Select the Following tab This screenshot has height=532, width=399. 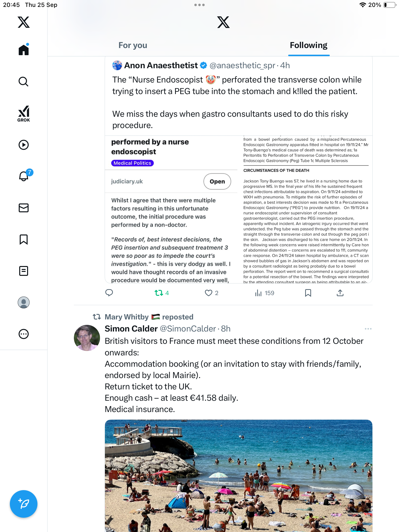click(309, 45)
